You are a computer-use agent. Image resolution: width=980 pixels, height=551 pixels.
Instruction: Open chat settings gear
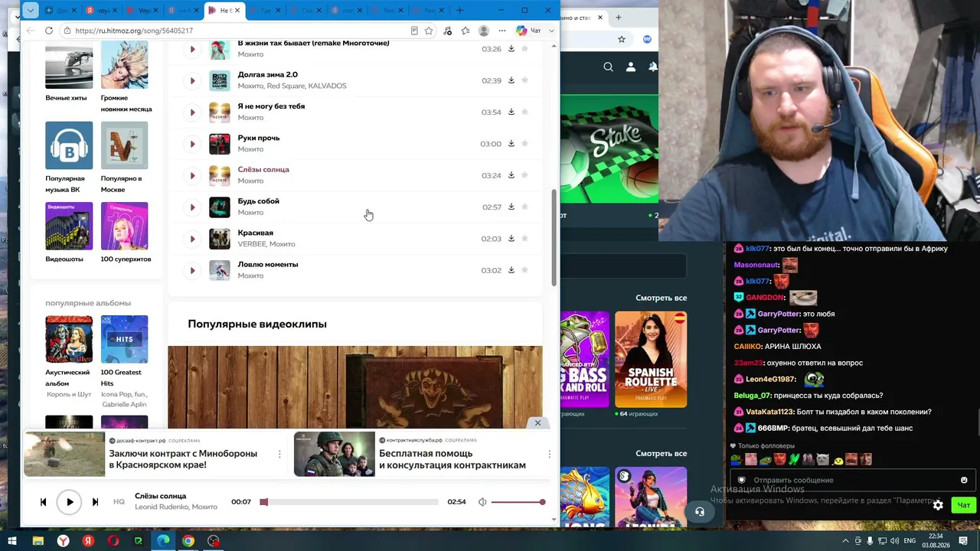point(938,505)
